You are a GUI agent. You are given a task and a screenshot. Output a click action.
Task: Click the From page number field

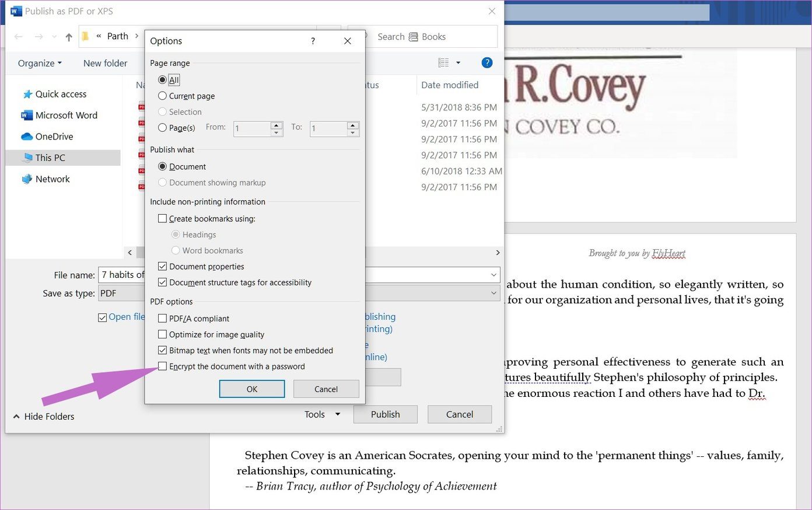[252, 128]
